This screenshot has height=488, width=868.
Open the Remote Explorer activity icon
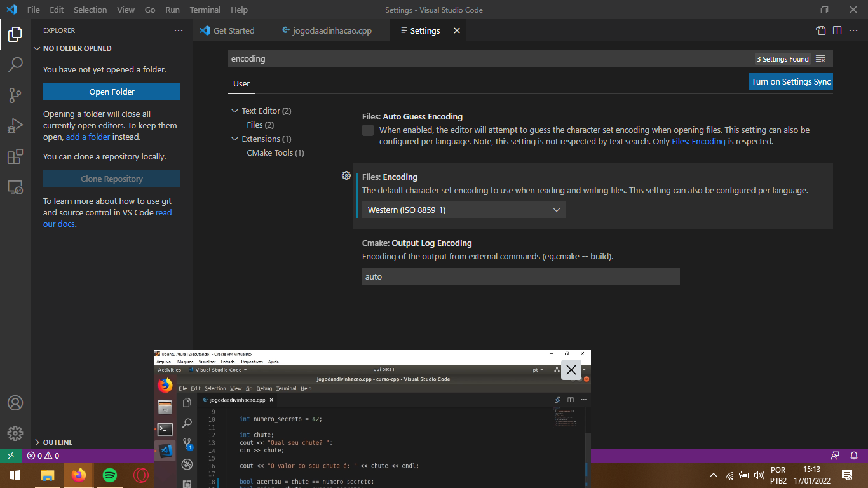[x=15, y=187]
